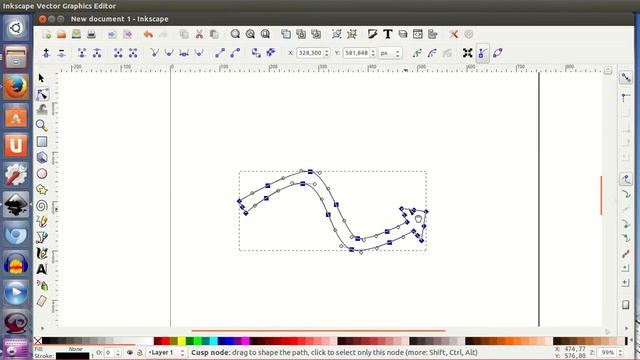Toggle show Bezier handles of nodes
The image size is (640, 360).
(482, 53)
